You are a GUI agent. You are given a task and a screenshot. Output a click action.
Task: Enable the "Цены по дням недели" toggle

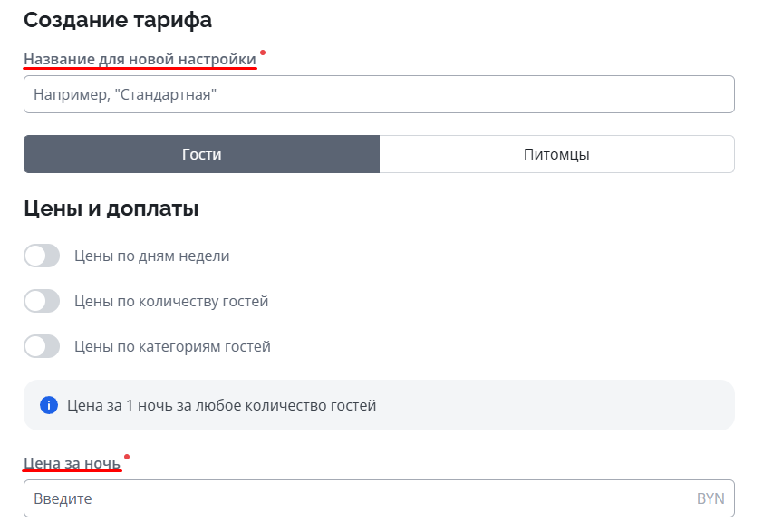click(42, 256)
